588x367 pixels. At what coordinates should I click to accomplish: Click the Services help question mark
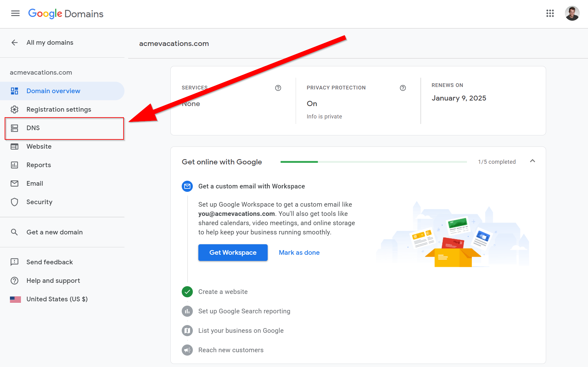278,88
